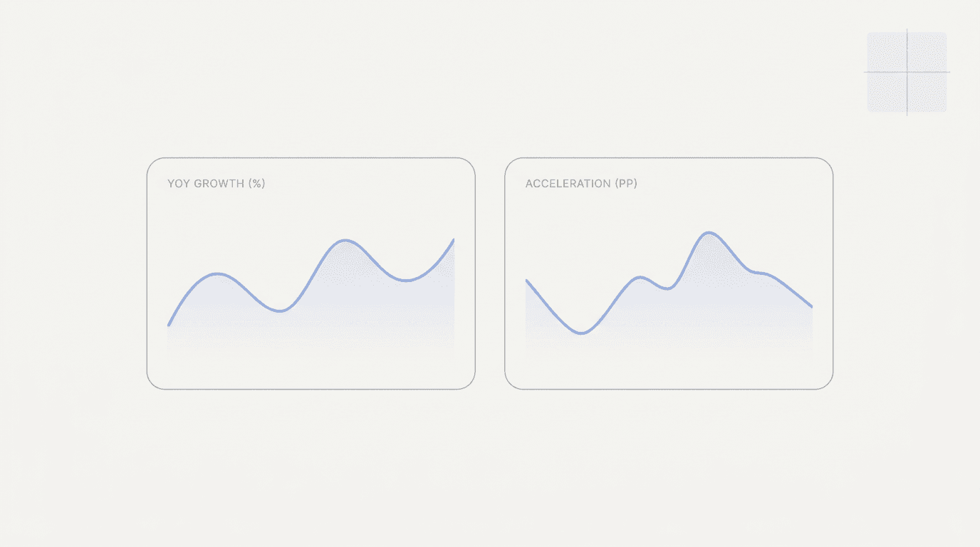Click the bottom-left quadrant of grid icon
This screenshot has height=547, width=980.
click(887, 93)
